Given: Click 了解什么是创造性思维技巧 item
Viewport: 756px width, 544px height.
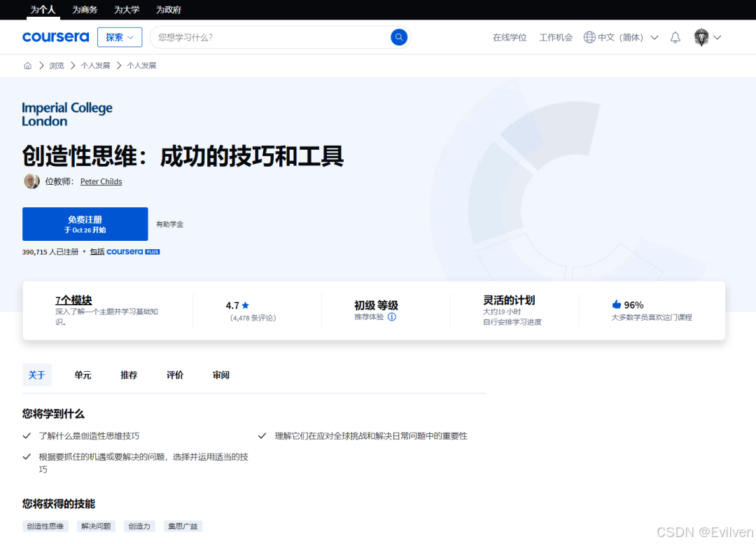Looking at the screenshot, I should 89,436.
